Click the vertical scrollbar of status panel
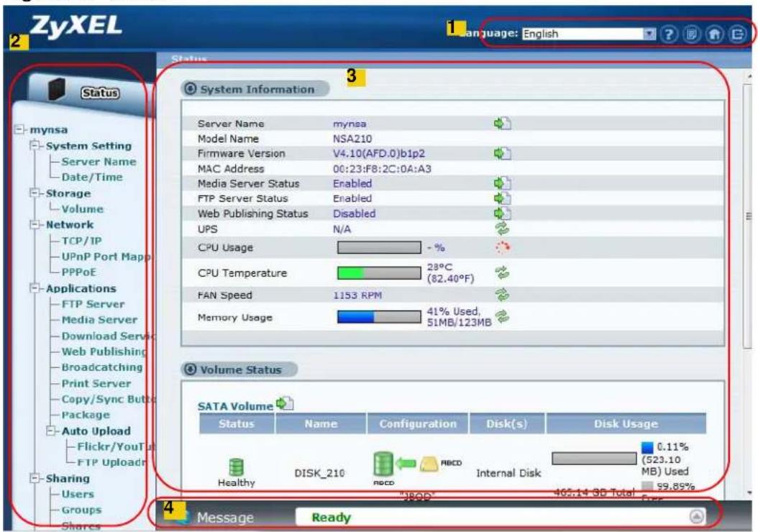 click(x=749, y=216)
